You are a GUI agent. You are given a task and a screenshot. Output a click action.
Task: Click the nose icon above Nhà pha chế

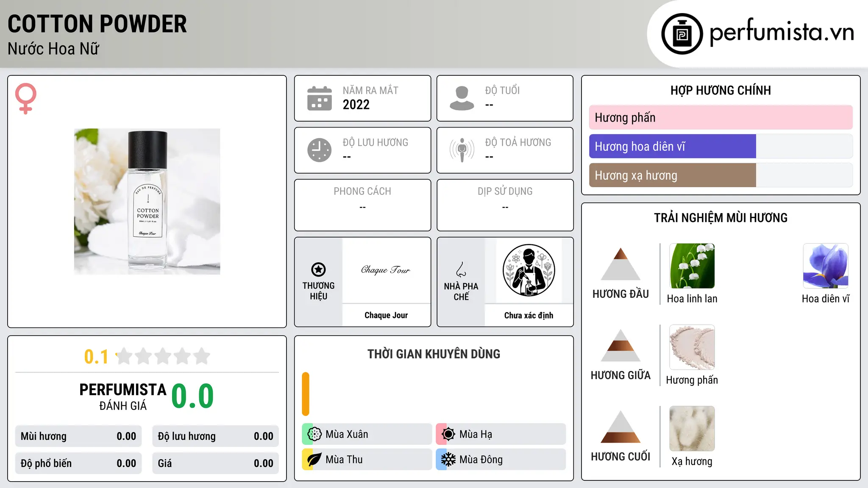click(x=461, y=269)
